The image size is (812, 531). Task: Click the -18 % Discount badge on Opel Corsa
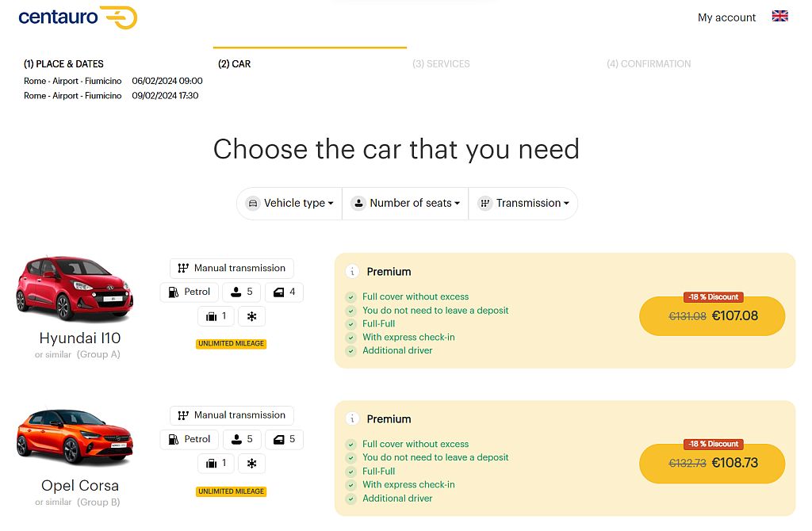point(712,444)
